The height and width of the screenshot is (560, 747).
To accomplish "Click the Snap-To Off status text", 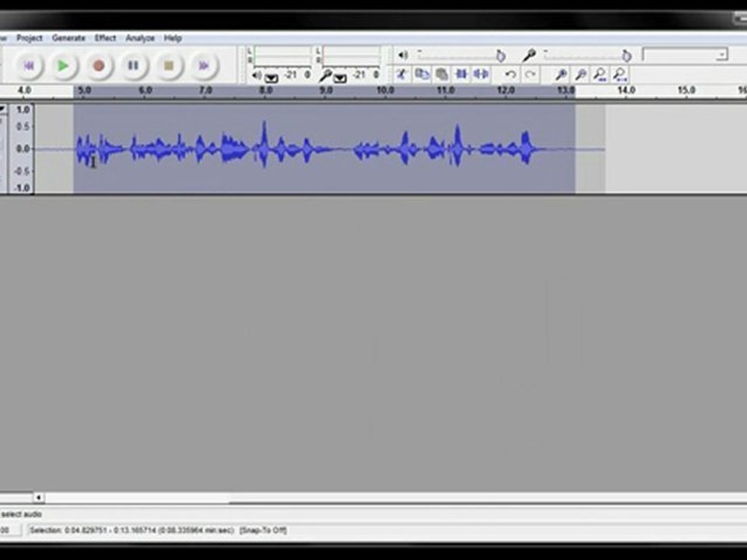I will [263, 530].
